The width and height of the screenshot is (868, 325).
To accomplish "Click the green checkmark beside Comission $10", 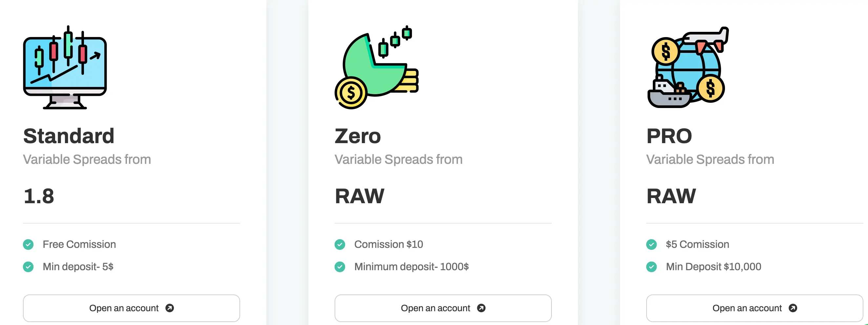I will point(340,245).
